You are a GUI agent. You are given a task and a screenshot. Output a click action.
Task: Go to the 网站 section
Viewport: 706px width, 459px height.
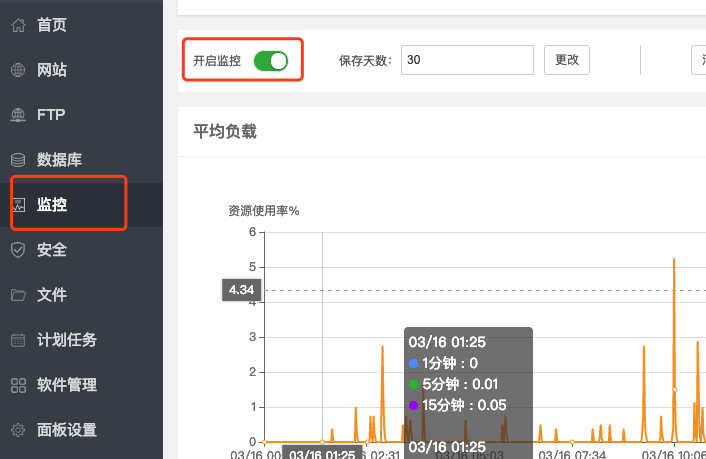click(52, 70)
